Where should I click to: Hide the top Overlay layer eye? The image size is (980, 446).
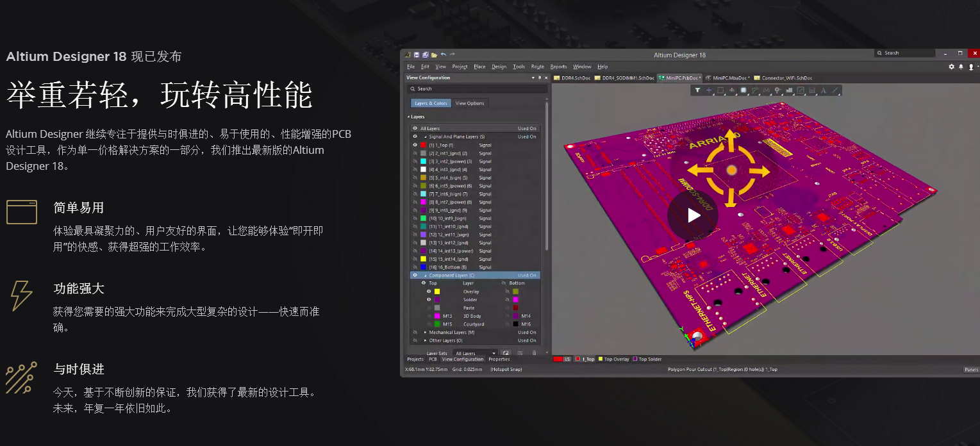(429, 292)
